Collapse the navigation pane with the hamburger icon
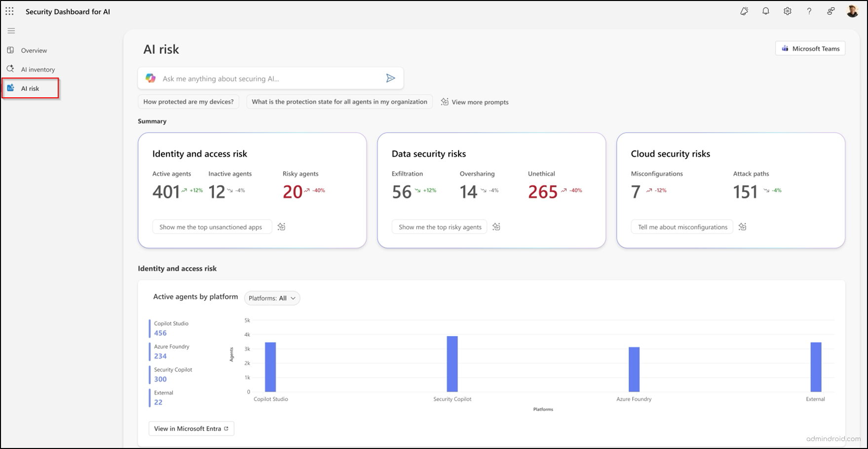This screenshot has height=449, width=868. pyautogui.click(x=11, y=30)
